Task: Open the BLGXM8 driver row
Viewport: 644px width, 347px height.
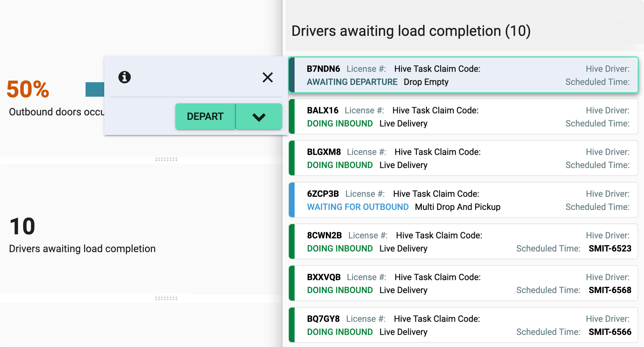Action: (463, 158)
